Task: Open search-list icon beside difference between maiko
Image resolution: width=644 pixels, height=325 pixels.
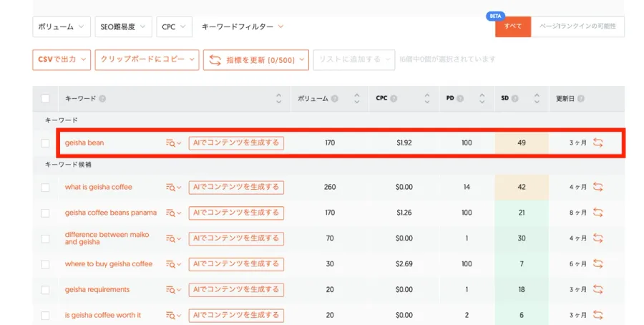Action: point(173,238)
